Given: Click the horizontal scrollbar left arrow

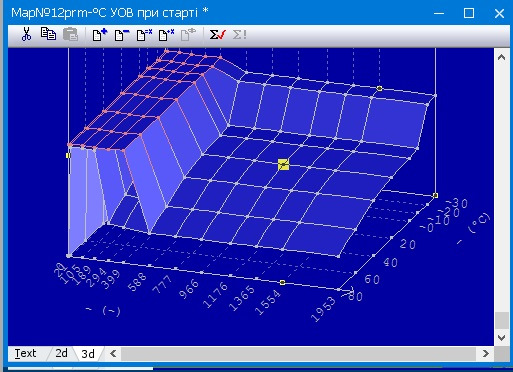Looking at the screenshot, I should coord(113,353).
